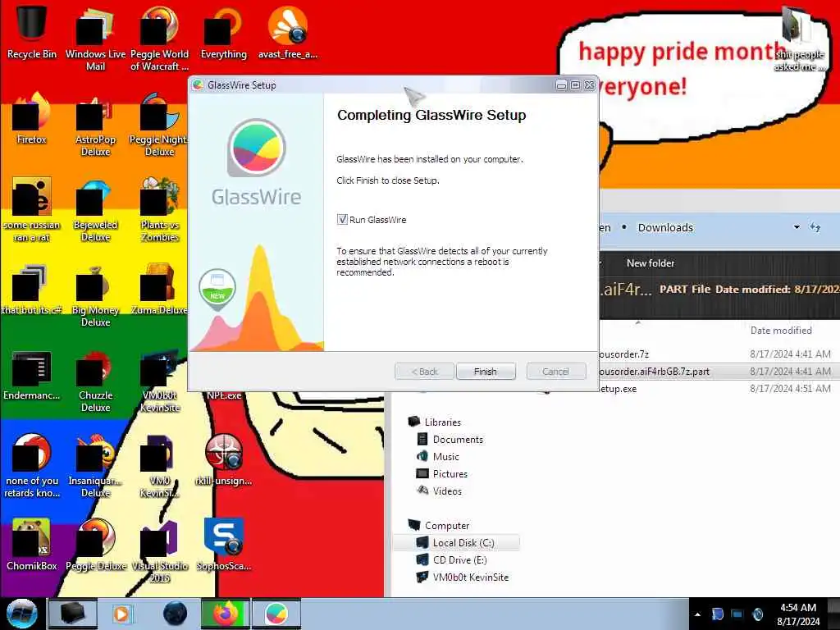Click the taskbar clock showing 4:54 AM

pos(798,614)
